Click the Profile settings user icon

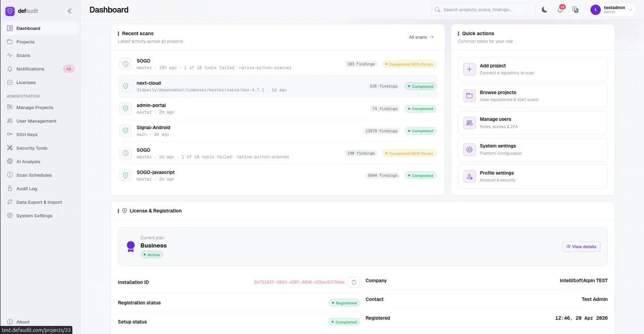click(x=469, y=176)
